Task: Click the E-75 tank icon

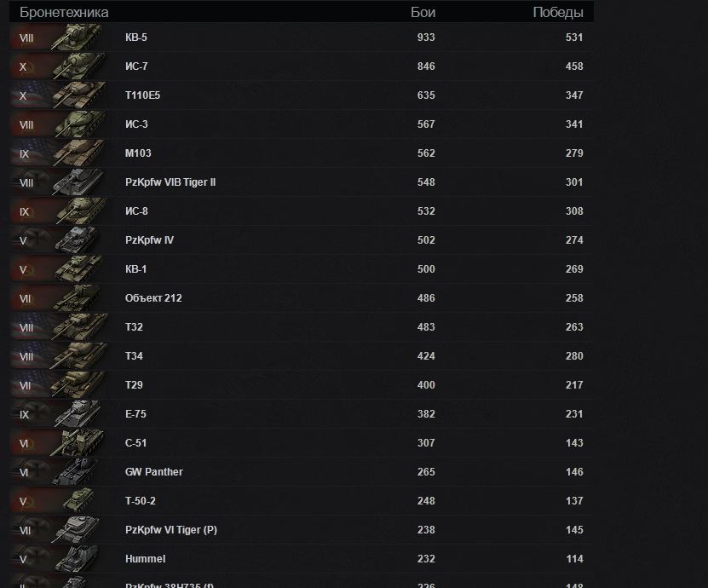Action: point(79,414)
